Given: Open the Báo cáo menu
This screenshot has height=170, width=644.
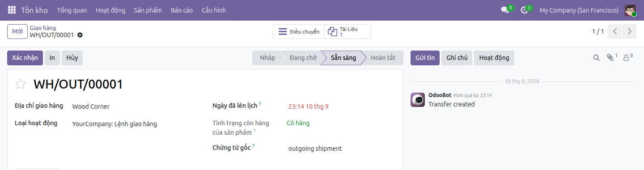Looking at the screenshot, I should click(x=182, y=10).
